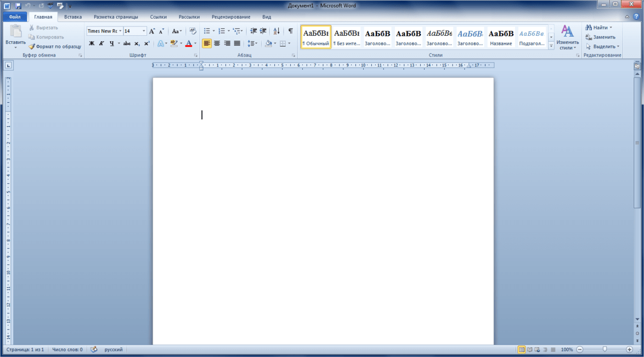
Task: Open the Разметка страницы ribbon tab
Action: 116,17
